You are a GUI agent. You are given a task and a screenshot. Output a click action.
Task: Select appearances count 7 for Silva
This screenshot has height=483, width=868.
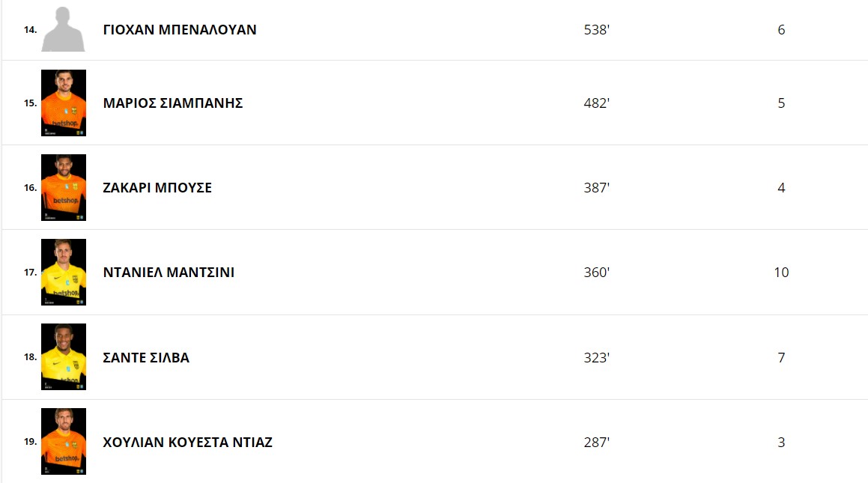[x=781, y=358]
